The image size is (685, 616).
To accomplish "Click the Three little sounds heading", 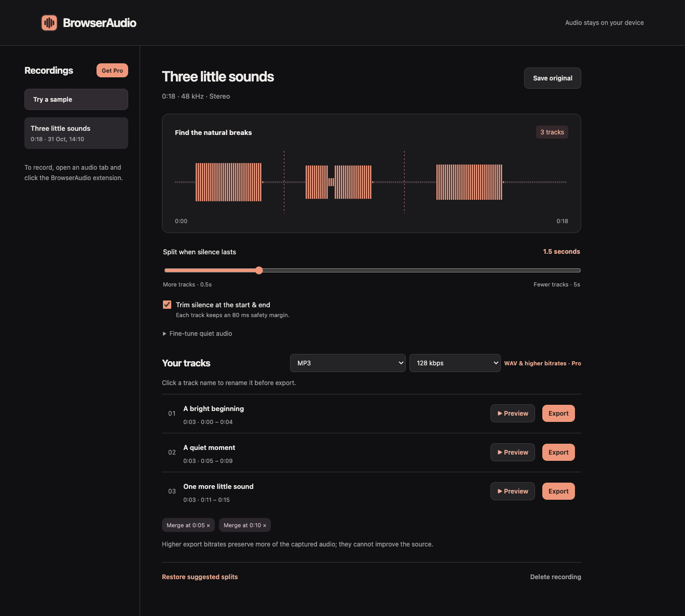I will tap(218, 77).
